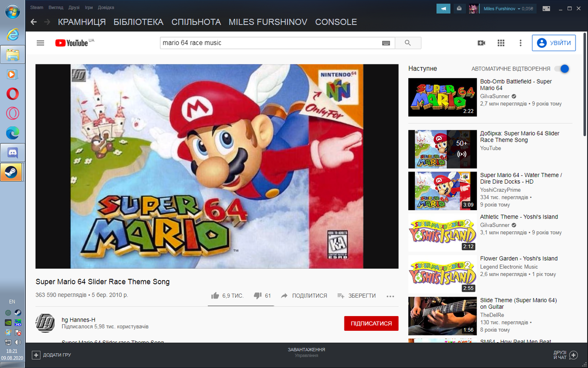Open the YouTube apps grid
The image size is (588, 368).
[501, 43]
